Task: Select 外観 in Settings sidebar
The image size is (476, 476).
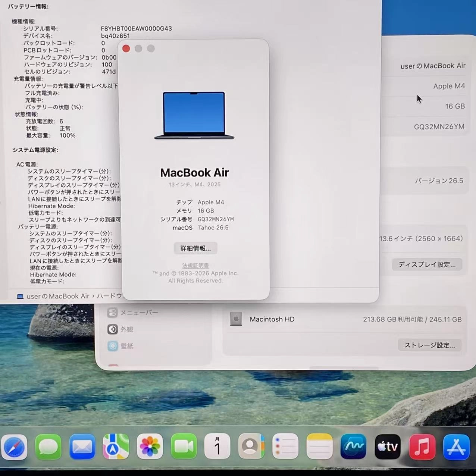Action: 127,329
